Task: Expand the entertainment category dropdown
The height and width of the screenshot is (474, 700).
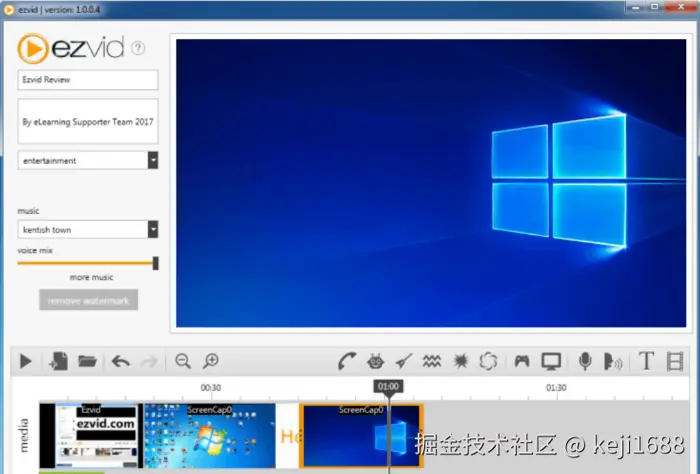Action: [x=153, y=160]
